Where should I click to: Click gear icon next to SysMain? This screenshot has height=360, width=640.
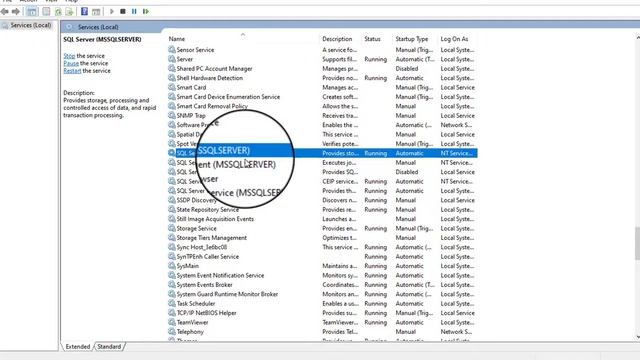point(172,266)
